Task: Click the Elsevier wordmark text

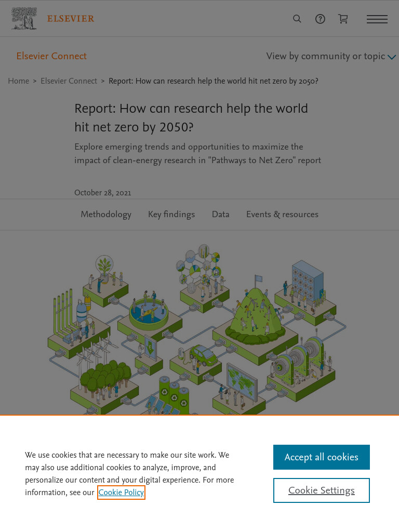Action: tap(71, 19)
